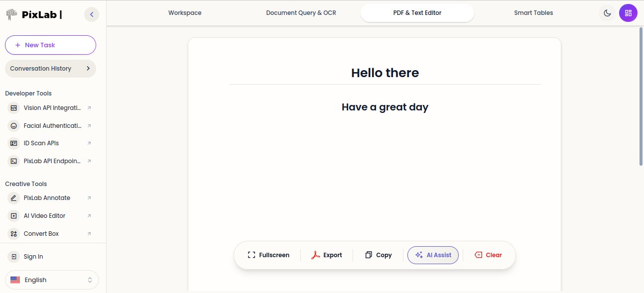This screenshot has width=644, height=293.
Task: Click the Convert Box icon
Action: click(x=13, y=234)
